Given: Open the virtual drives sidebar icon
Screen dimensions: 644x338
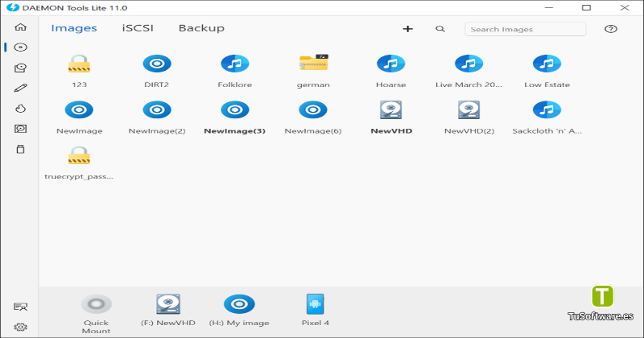Looking at the screenshot, I should coord(21,68).
